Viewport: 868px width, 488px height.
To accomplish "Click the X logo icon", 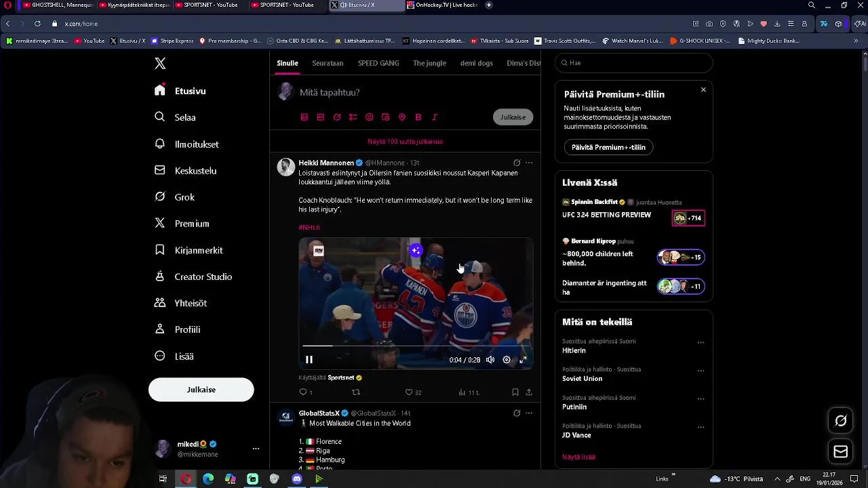I will click(160, 63).
